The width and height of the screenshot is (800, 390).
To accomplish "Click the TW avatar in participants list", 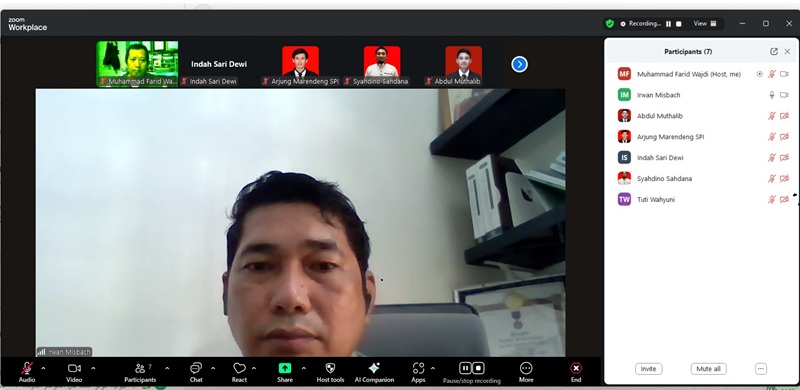I will tap(624, 200).
